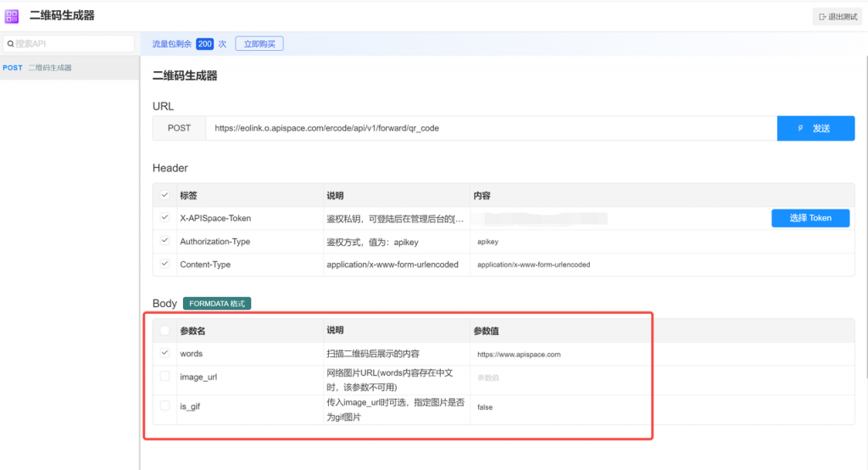
Task: Click Content-Type value application/x-www-form-urlencoded field
Action: tap(661, 265)
